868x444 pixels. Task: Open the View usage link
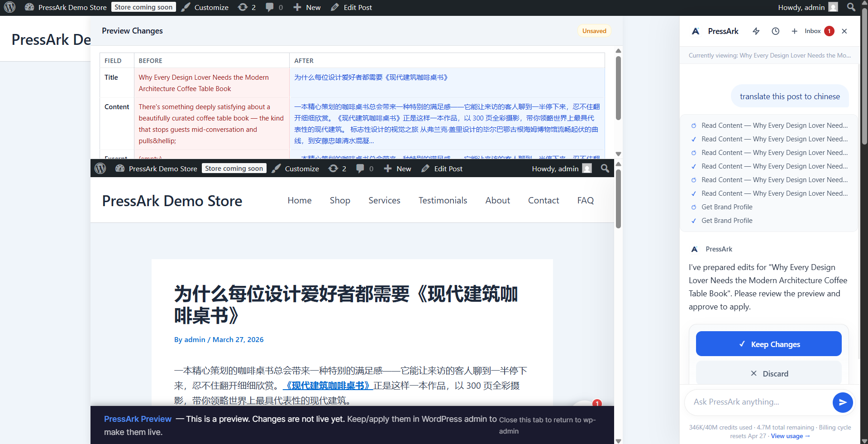(790, 436)
